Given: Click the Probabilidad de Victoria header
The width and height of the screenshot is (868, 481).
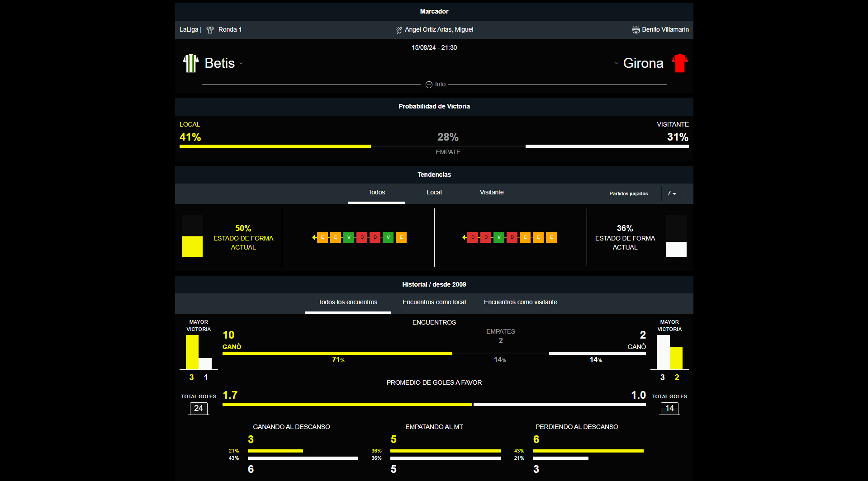Looking at the screenshot, I should click(x=434, y=107).
